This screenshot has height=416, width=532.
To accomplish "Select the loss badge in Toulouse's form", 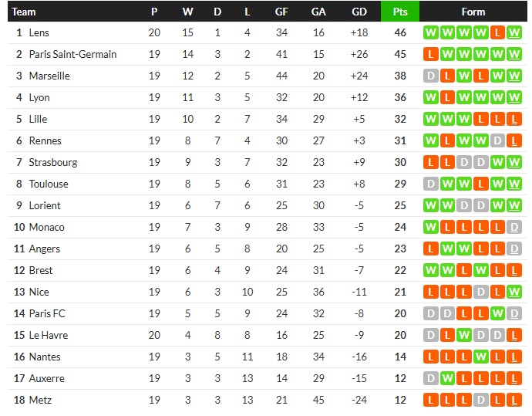I will click(x=481, y=184).
